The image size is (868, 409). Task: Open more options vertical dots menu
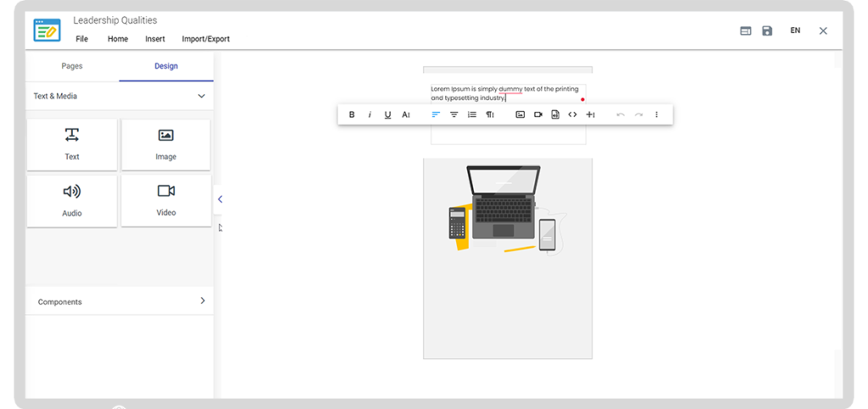657,115
